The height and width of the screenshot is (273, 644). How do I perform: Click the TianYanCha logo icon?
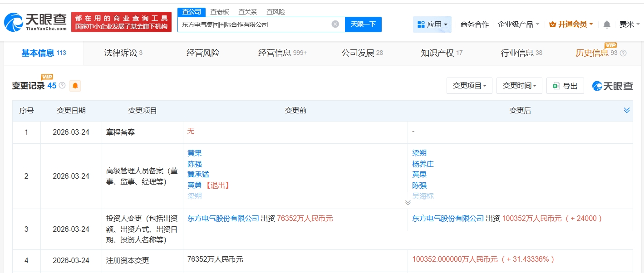click(x=14, y=22)
